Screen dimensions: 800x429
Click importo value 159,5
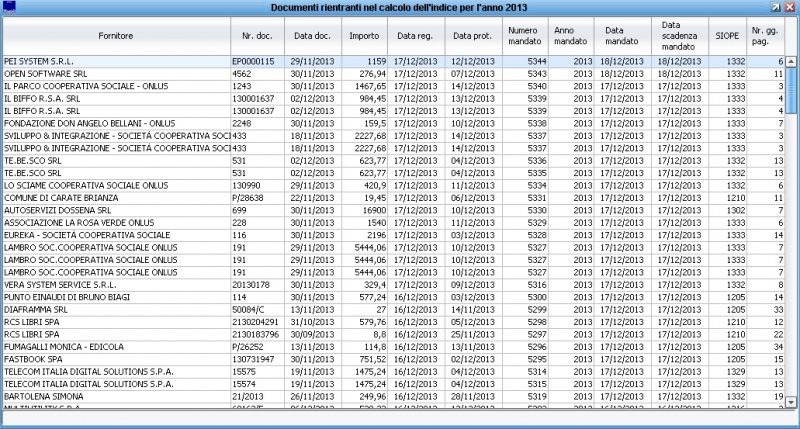[376, 123]
